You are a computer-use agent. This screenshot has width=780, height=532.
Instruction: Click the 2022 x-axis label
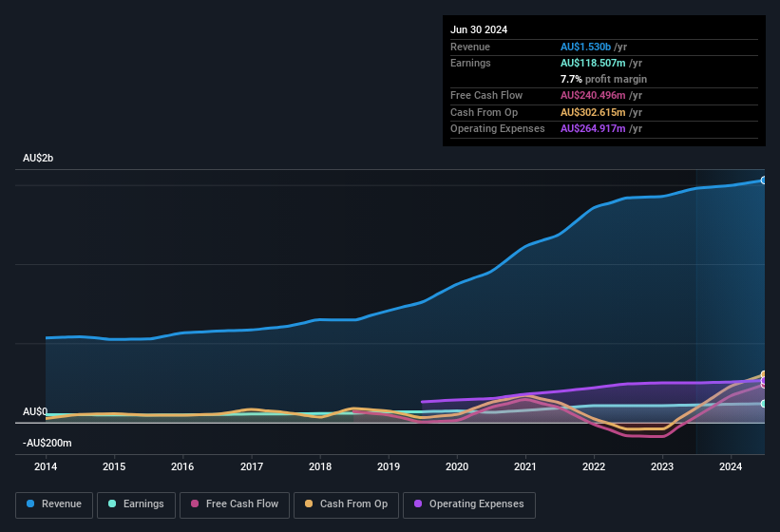click(x=594, y=466)
